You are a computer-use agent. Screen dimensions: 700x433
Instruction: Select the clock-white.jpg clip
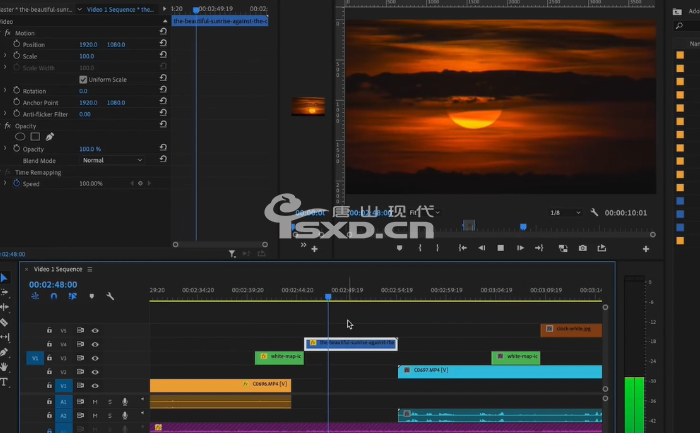[x=571, y=330]
